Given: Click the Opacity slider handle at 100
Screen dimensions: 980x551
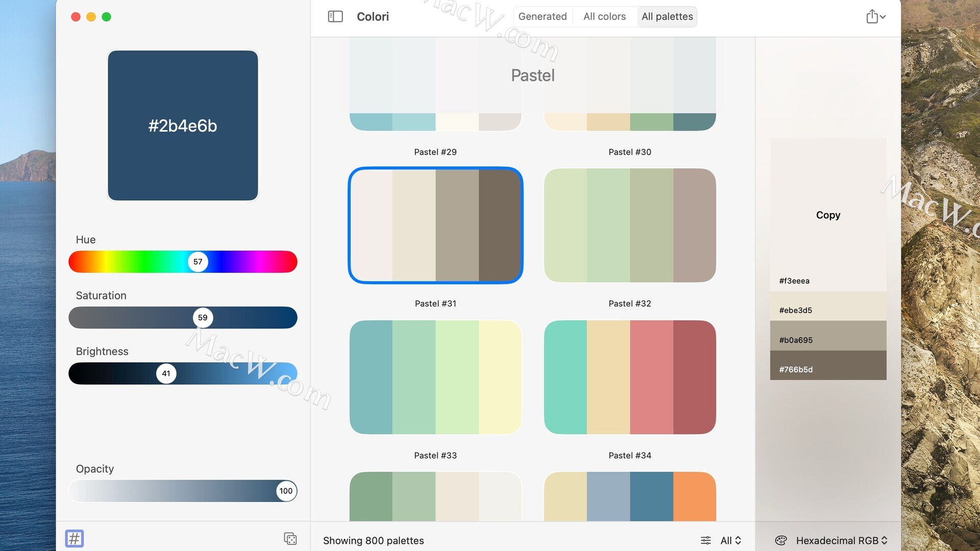Looking at the screenshot, I should pyautogui.click(x=286, y=491).
